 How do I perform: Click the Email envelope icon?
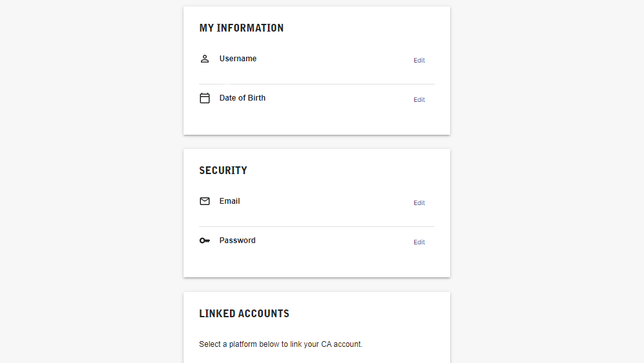pyautogui.click(x=205, y=201)
